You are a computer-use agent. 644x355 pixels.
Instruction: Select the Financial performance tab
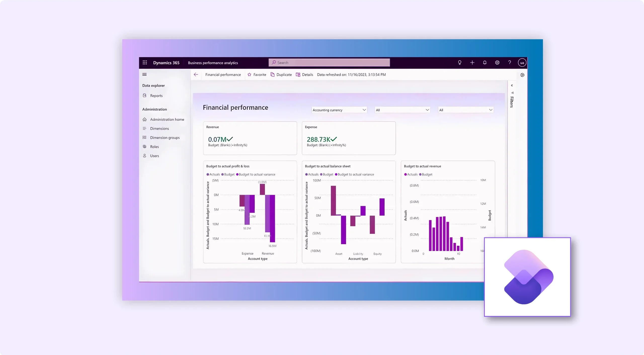[223, 75]
